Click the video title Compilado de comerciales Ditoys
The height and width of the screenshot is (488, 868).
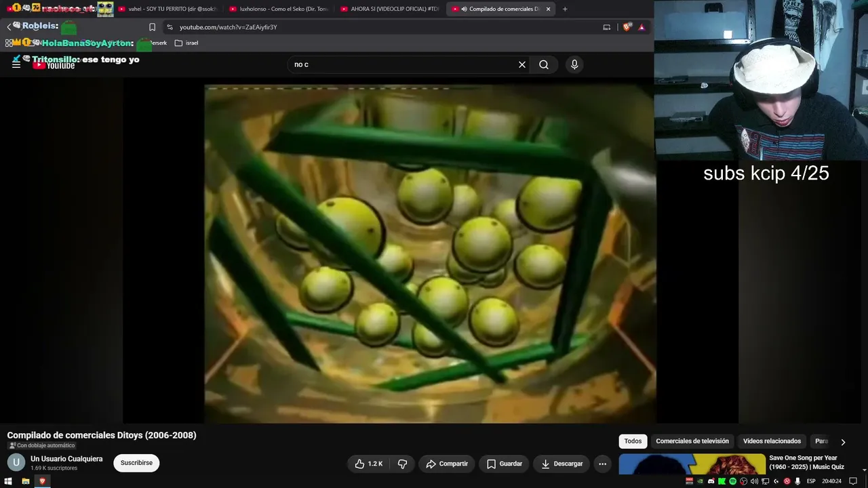(102, 435)
